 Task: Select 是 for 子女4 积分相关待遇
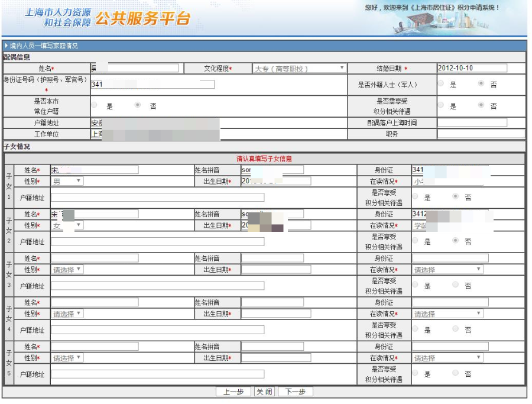pos(416,329)
